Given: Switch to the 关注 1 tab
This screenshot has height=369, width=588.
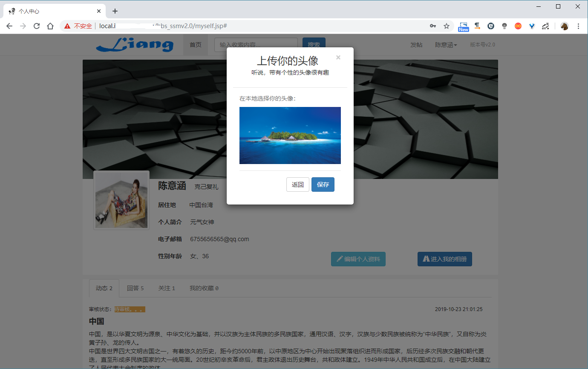Looking at the screenshot, I should pos(167,288).
